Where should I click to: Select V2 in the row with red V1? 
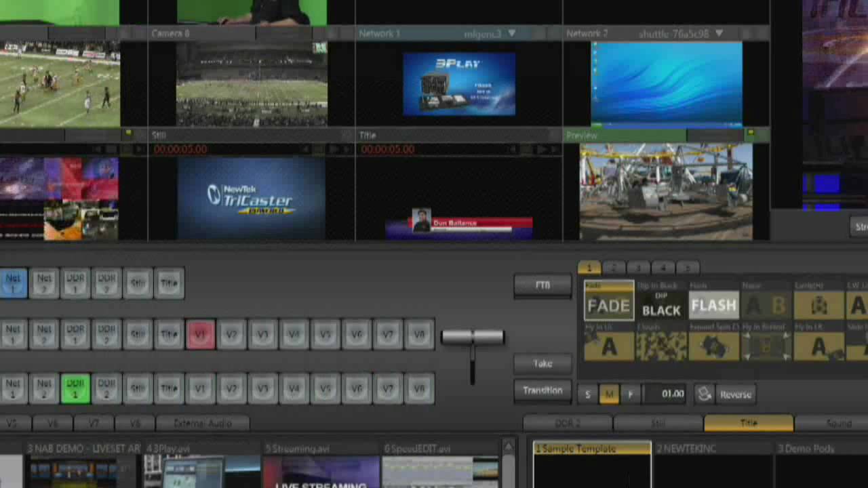tap(231, 334)
